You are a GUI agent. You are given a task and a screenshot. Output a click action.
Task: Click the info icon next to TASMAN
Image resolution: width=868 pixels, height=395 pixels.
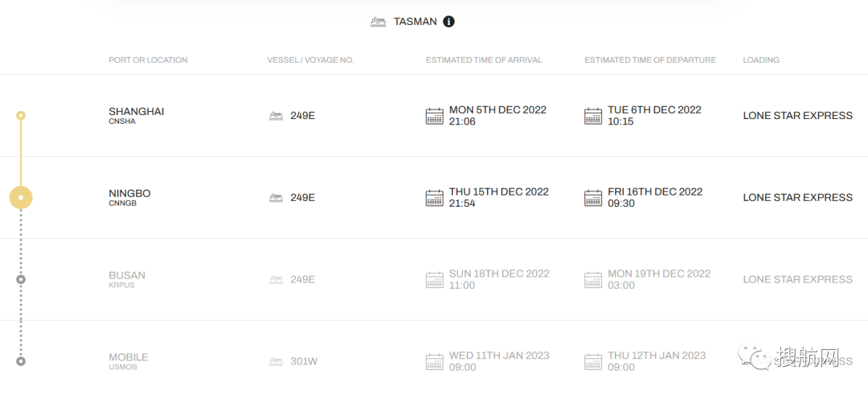pos(448,22)
